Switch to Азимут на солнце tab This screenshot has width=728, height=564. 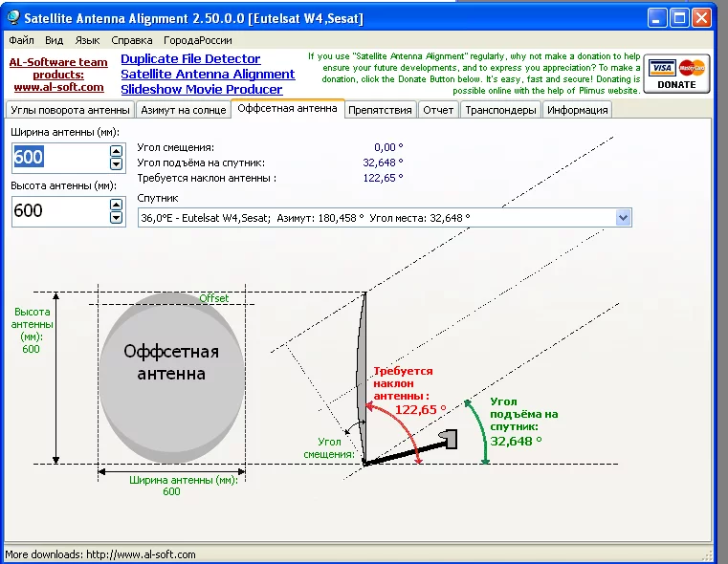(184, 110)
